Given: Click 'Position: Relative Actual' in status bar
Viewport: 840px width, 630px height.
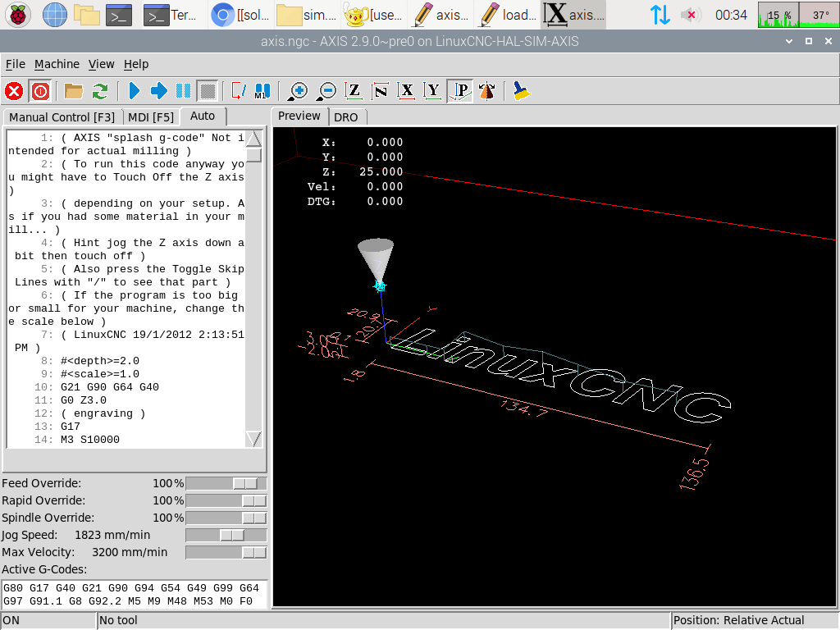Looking at the screenshot, I should point(755,620).
